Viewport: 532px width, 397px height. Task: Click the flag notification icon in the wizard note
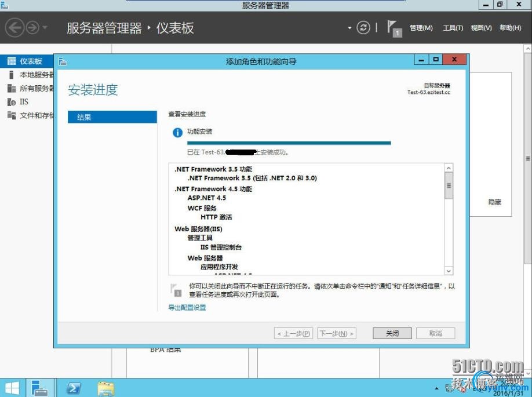pyautogui.click(x=176, y=290)
